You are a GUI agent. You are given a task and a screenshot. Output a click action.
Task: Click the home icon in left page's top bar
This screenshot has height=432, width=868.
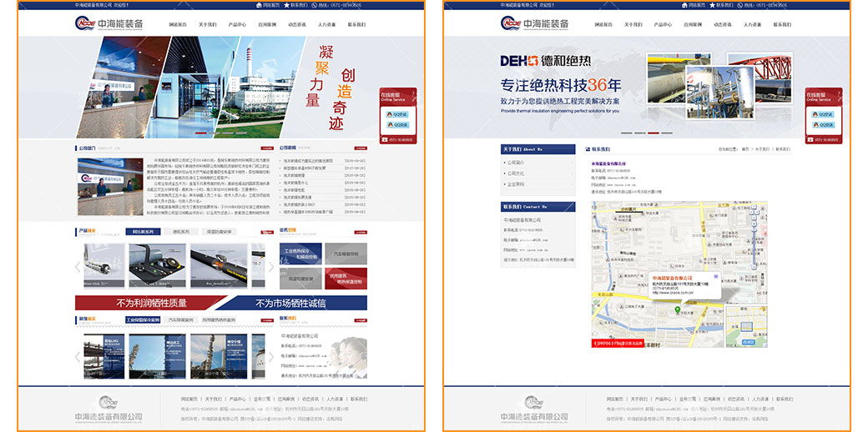[x=258, y=5]
